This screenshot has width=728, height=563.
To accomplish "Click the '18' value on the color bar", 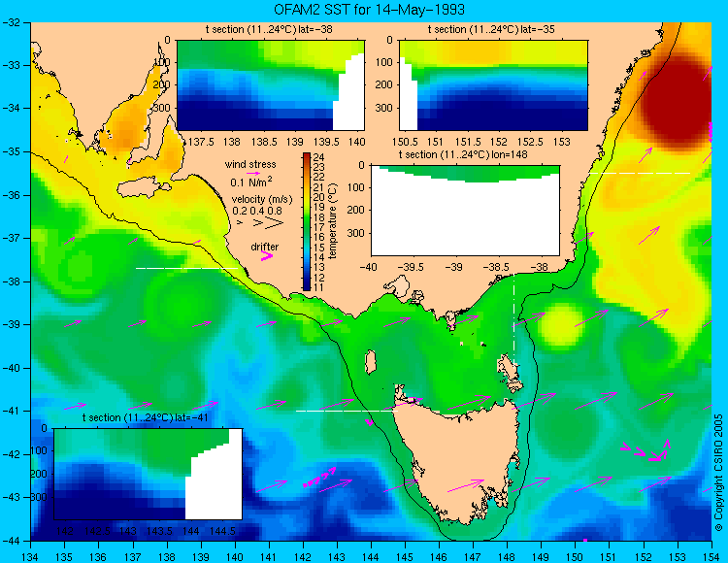I will (318, 216).
